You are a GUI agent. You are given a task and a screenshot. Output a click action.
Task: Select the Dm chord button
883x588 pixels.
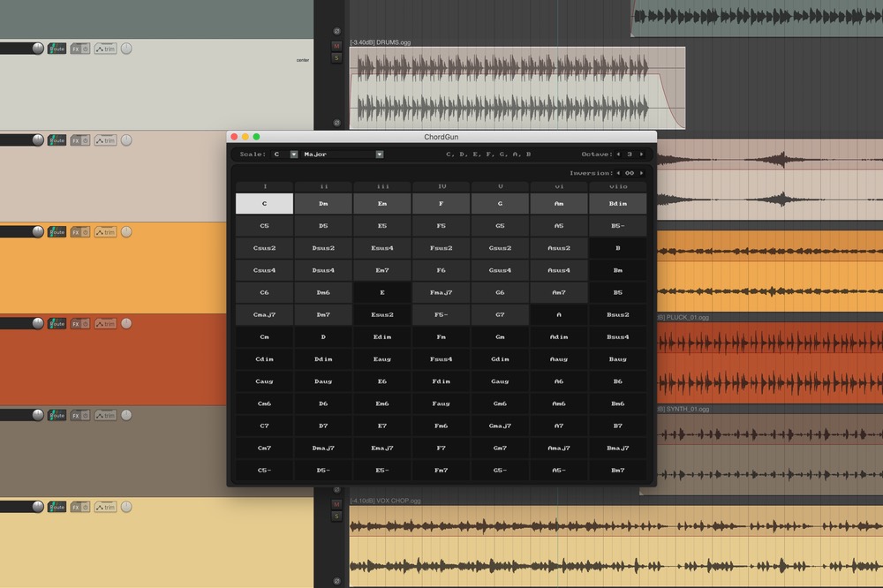(x=323, y=203)
